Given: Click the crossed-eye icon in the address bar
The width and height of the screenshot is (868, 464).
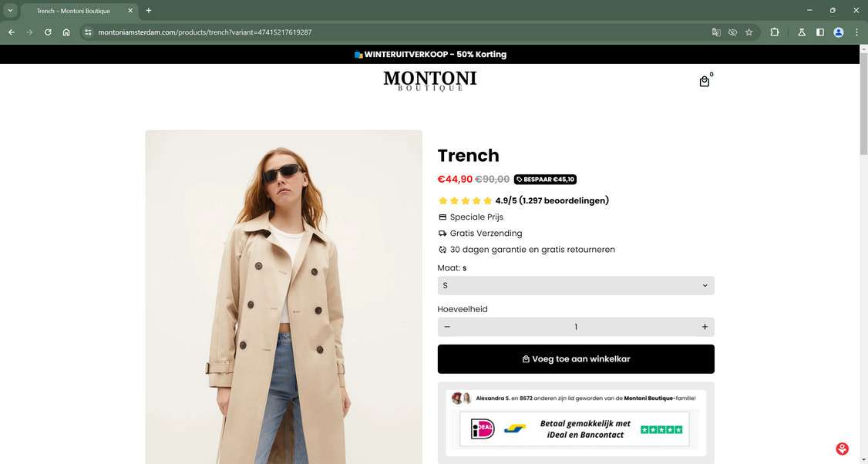Looking at the screenshot, I should coord(732,32).
